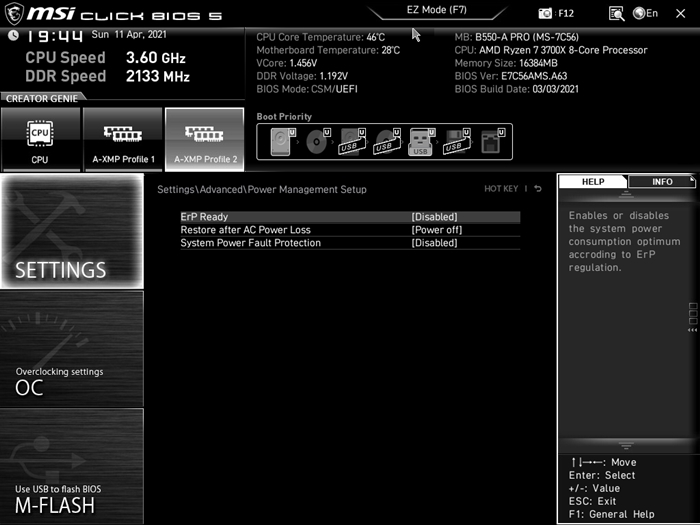Viewport: 700px width, 525px height.
Task: Click the VCore 1.456V reading
Action: (287, 63)
